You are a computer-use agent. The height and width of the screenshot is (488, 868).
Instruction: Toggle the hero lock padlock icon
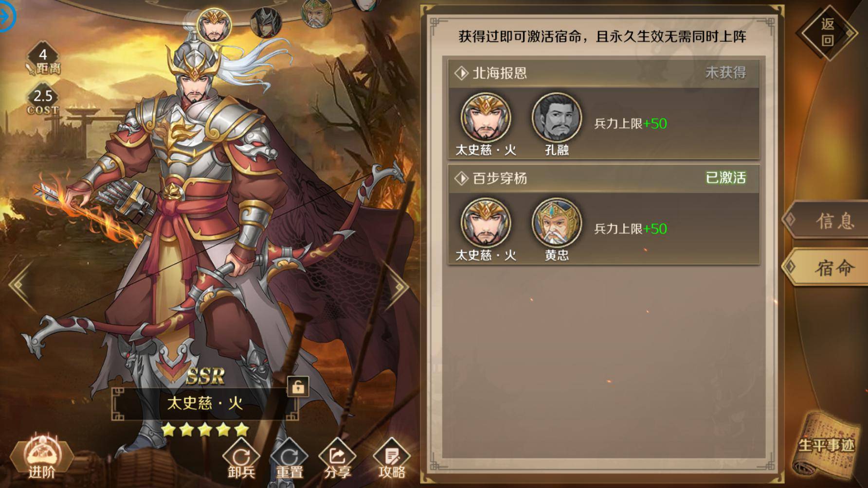[298, 387]
